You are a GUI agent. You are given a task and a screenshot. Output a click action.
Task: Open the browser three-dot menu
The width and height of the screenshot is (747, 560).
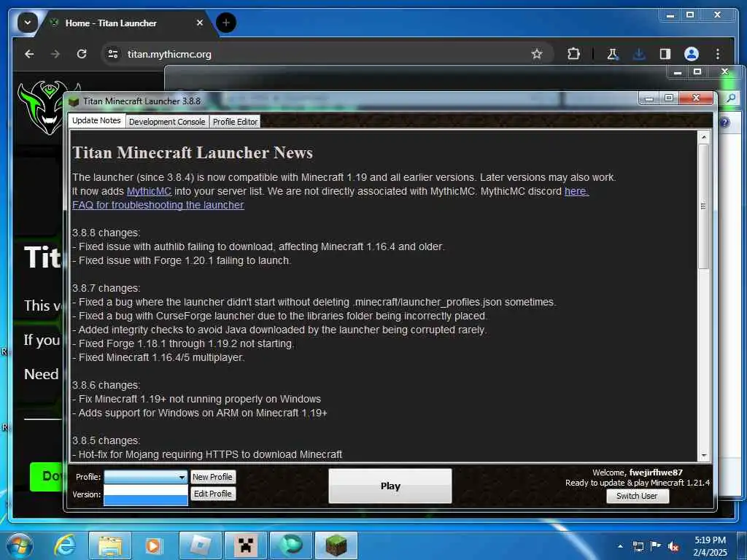(x=718, y=54)
